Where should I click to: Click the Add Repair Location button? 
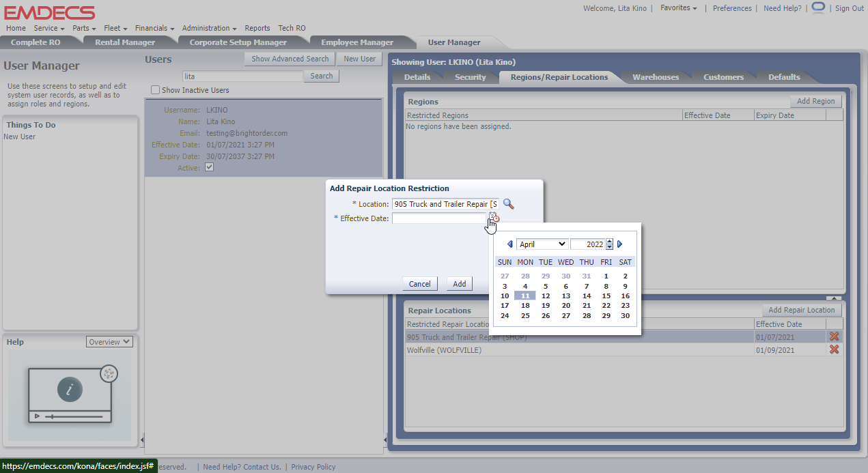tap(802, 310)
